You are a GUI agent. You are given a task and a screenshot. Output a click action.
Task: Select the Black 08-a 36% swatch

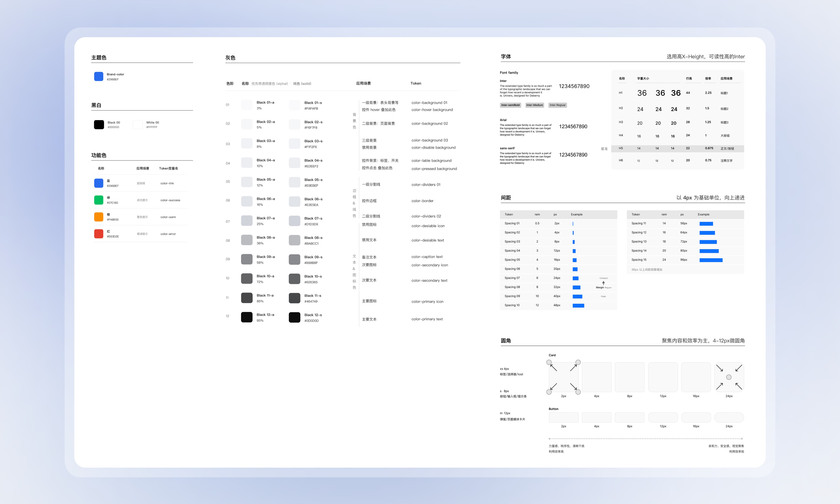247,240
